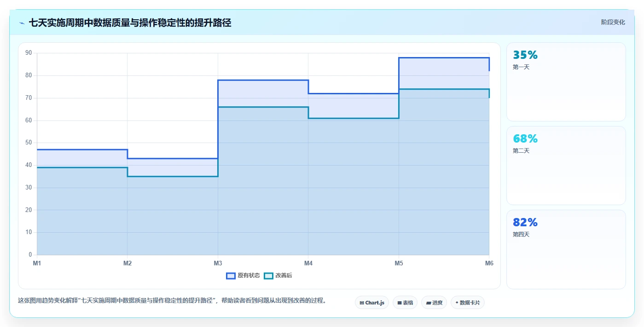The image size is (644, 327).
Task: Click the chart description text starting 这张图用趋势变化解释
Action: 173,301
